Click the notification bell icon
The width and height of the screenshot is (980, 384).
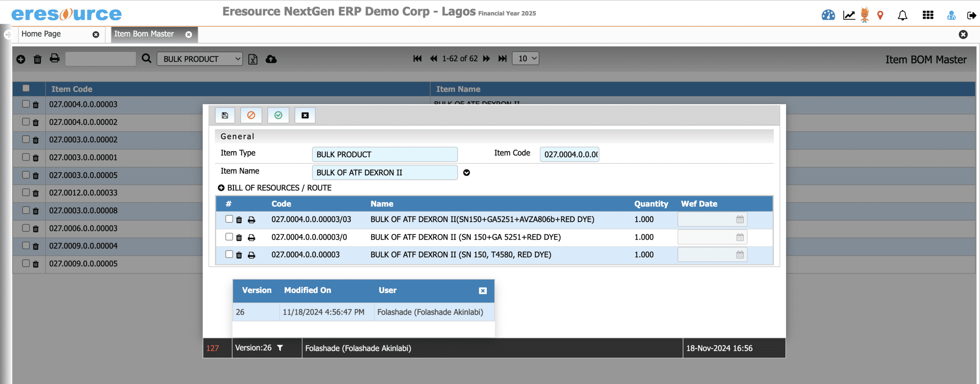click(x=902, y=15)
